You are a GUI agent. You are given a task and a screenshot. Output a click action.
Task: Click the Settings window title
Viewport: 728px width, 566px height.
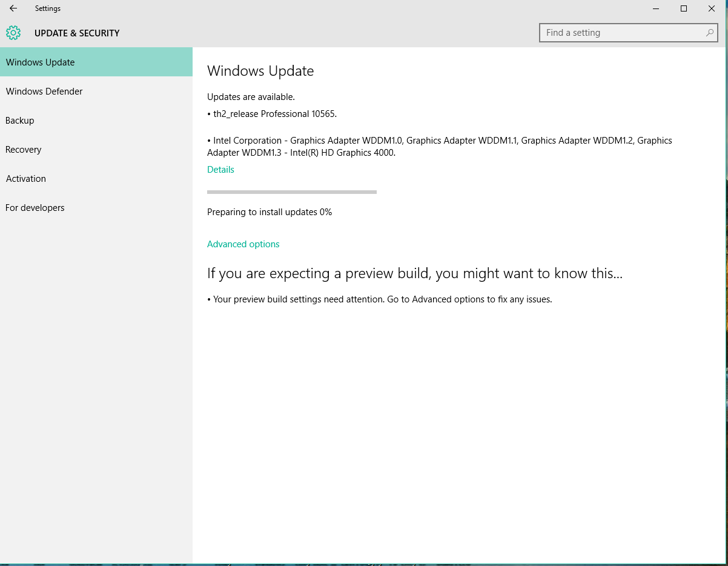[x=48, y=8]
